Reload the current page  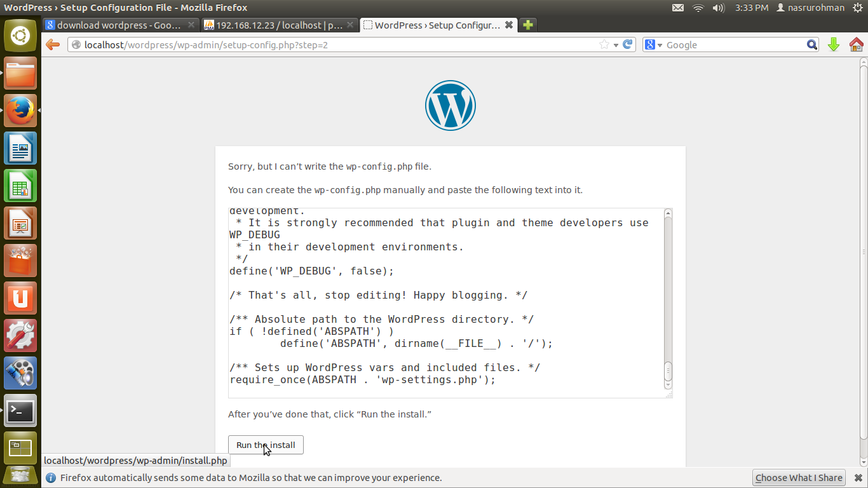pyautogui.click(x=628, y=44)
